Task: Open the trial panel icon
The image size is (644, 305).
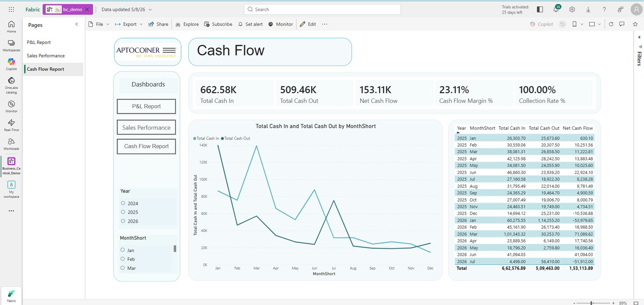Action: pyautogui.click(x=540, y=9)
